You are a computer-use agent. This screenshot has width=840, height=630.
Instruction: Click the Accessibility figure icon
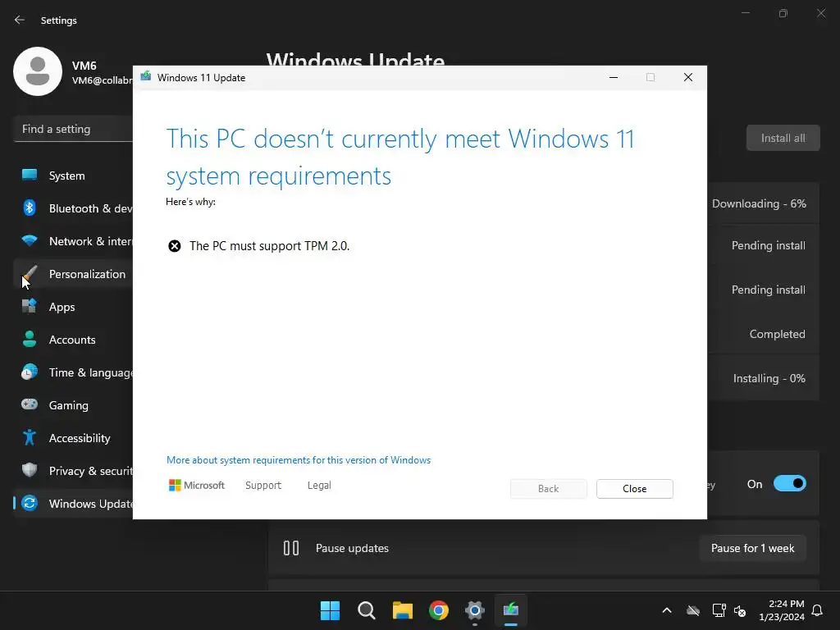point(30,438)
